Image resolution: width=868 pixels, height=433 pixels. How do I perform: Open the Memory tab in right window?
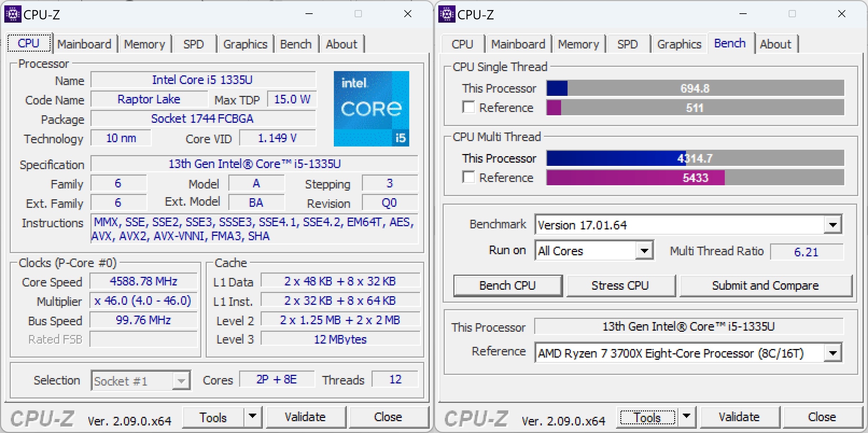578,44
